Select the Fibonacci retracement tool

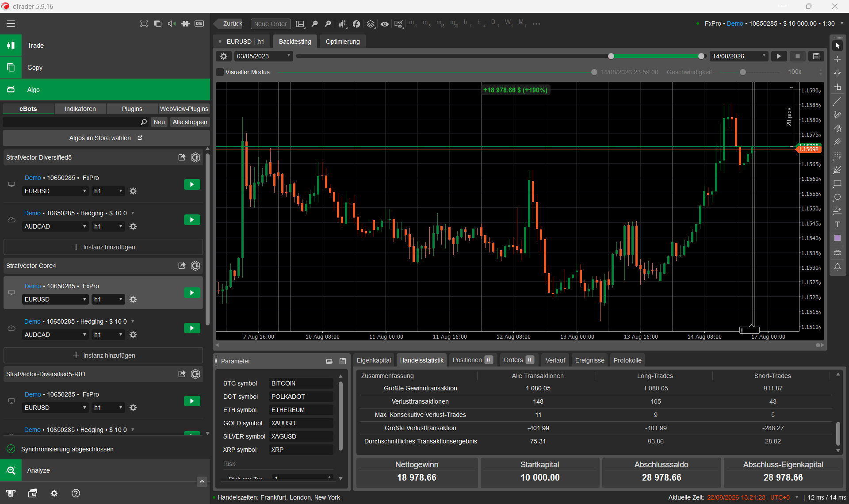click(x=838, y=156)
